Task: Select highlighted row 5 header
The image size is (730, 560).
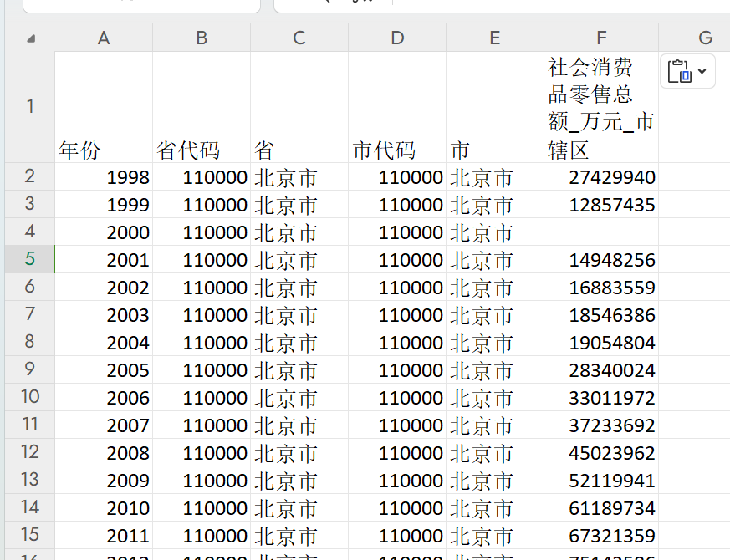Action: 30,258
